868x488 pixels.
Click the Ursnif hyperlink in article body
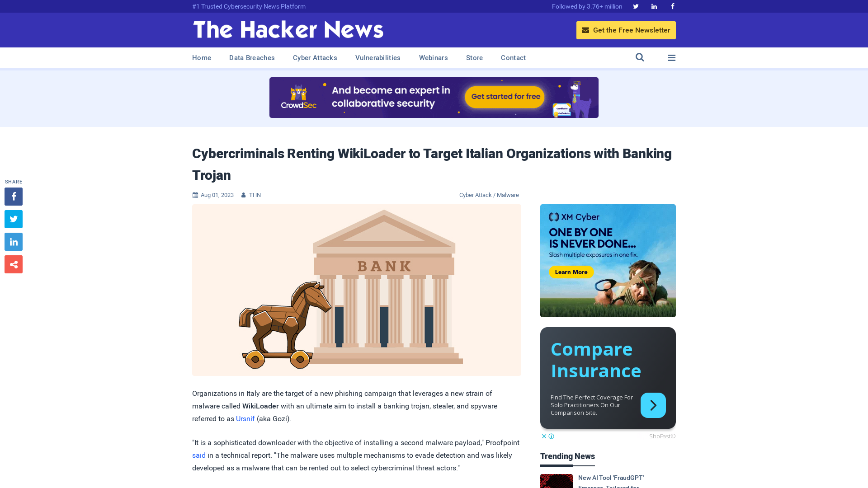point(245,418)
